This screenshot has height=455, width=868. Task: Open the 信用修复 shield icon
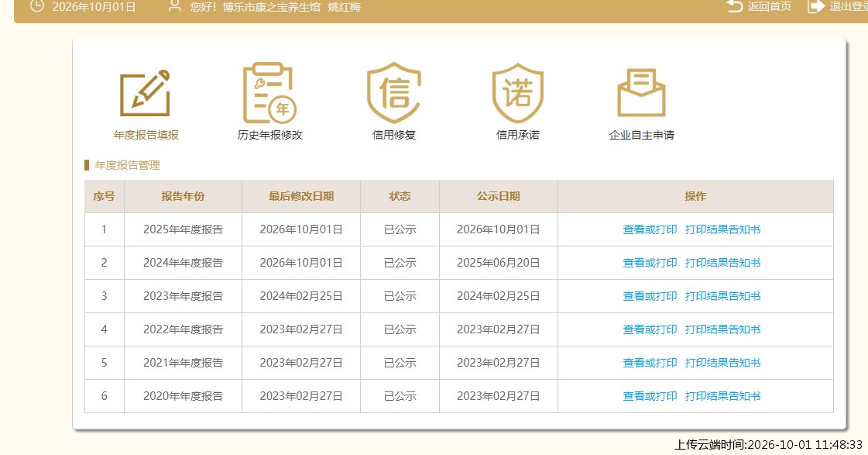[x=393, y=93]
